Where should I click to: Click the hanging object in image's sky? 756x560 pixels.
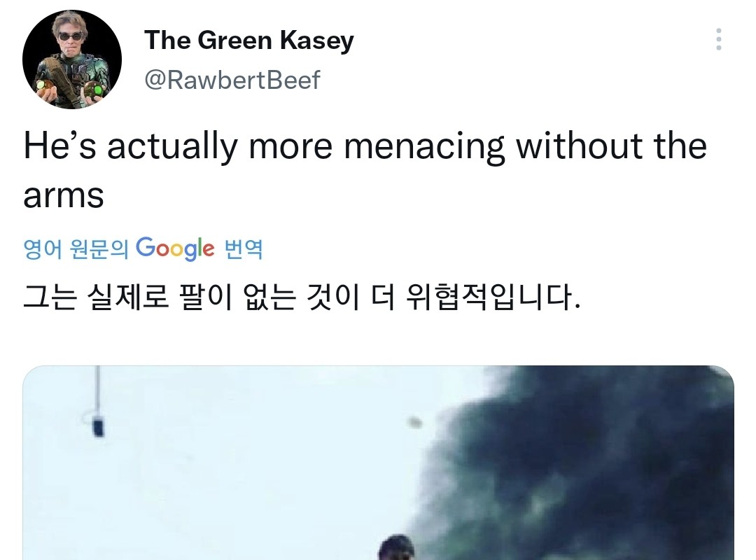(x=99, y=423)
